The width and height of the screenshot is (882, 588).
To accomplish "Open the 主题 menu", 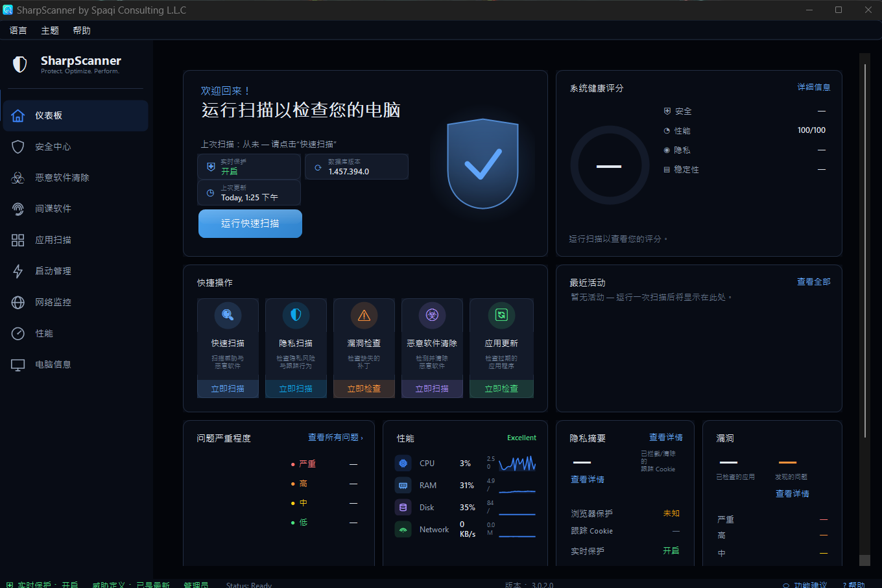I will (x=50, y=30).
